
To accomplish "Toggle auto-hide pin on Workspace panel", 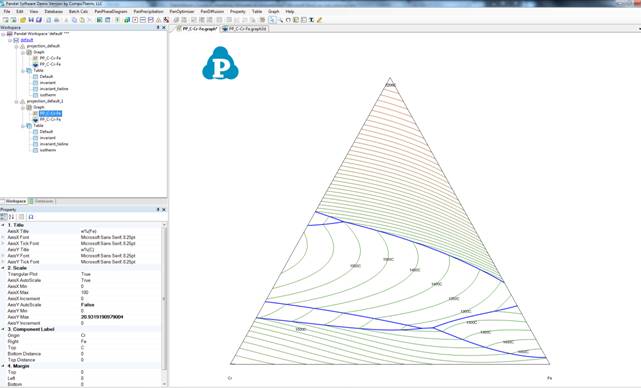I will [x=158, y=27].
